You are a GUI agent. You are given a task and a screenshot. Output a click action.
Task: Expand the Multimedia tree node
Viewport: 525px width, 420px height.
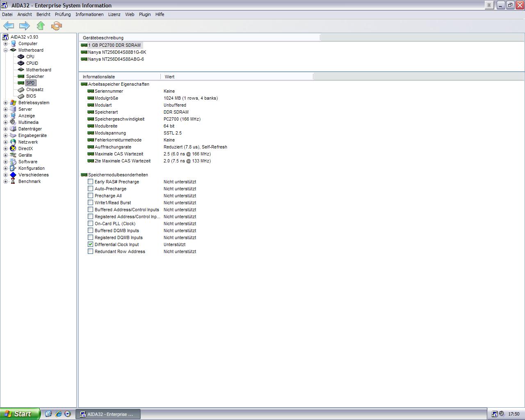click(x=6, y=122)
